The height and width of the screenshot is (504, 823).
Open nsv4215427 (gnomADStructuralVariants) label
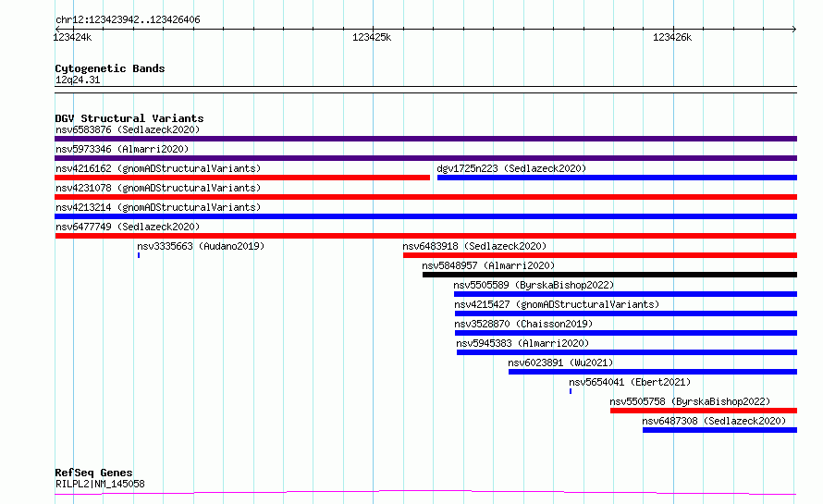click(x=557, y=304)
